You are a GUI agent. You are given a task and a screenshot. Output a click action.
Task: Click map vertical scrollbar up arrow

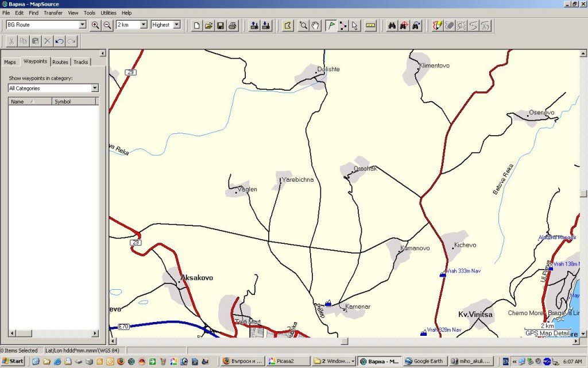[x=583, y=53]
